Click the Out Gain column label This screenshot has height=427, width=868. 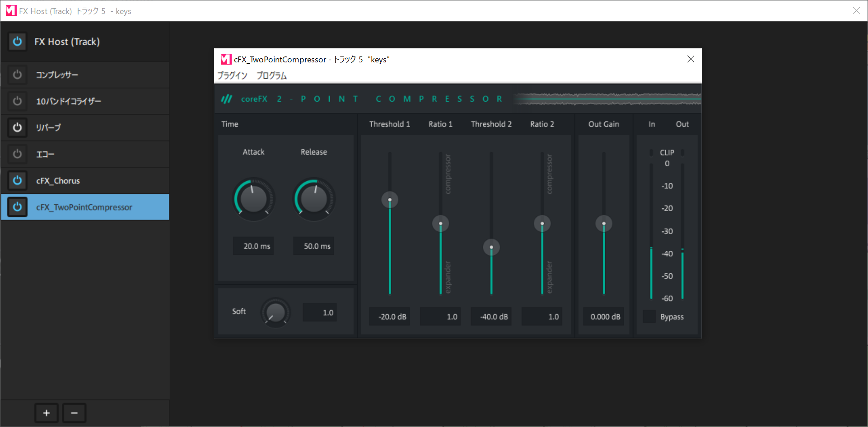tap(604, 124)
